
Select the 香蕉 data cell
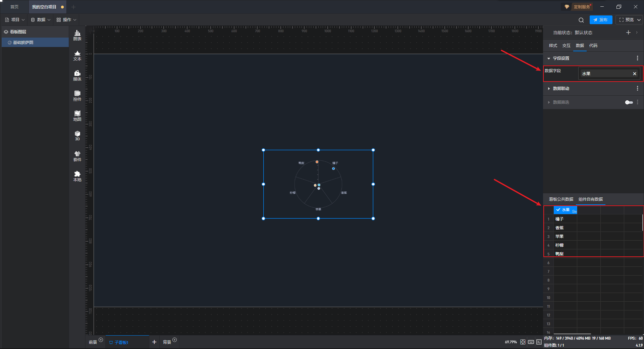(x=565, y=228)
